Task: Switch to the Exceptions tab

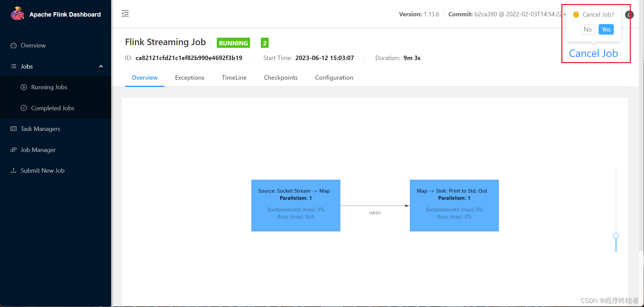Action: click(x=190, y=78)
